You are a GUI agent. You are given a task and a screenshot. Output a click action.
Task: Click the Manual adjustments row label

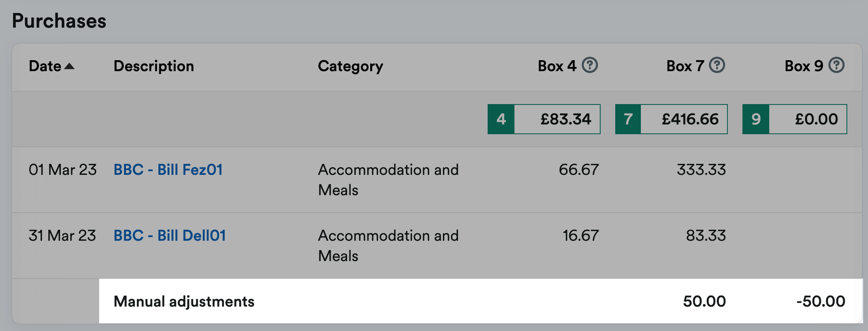pyautogui.click(x=184, y=301)
